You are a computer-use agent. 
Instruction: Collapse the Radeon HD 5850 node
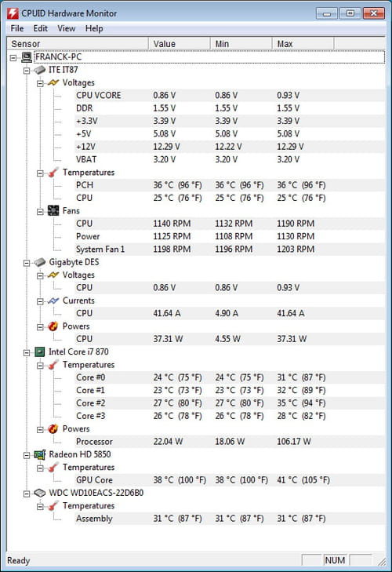[27, 455]
